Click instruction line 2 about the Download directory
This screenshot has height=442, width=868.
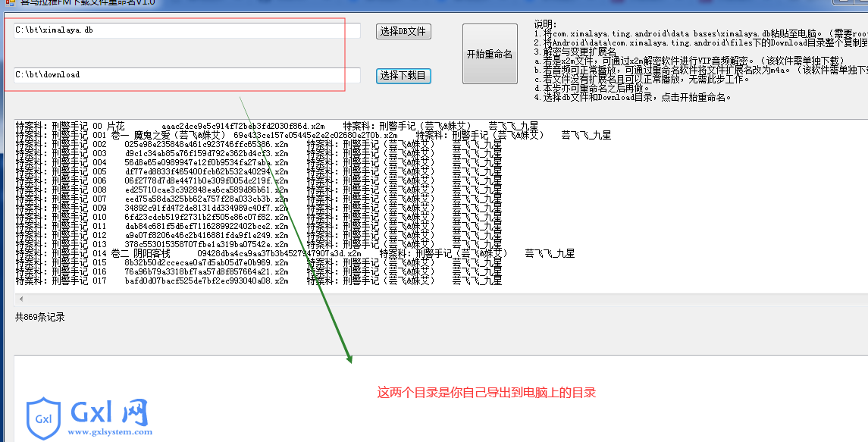[x=700, y=42]
